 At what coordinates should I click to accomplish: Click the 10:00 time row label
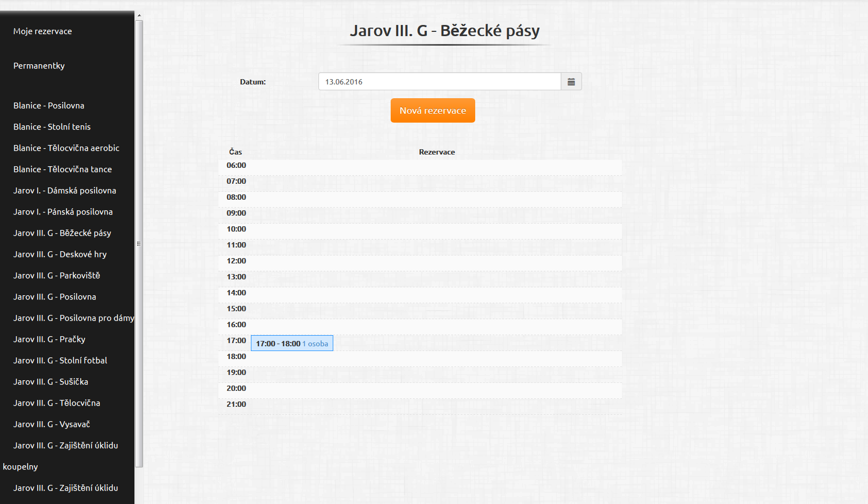coord(237,229)
